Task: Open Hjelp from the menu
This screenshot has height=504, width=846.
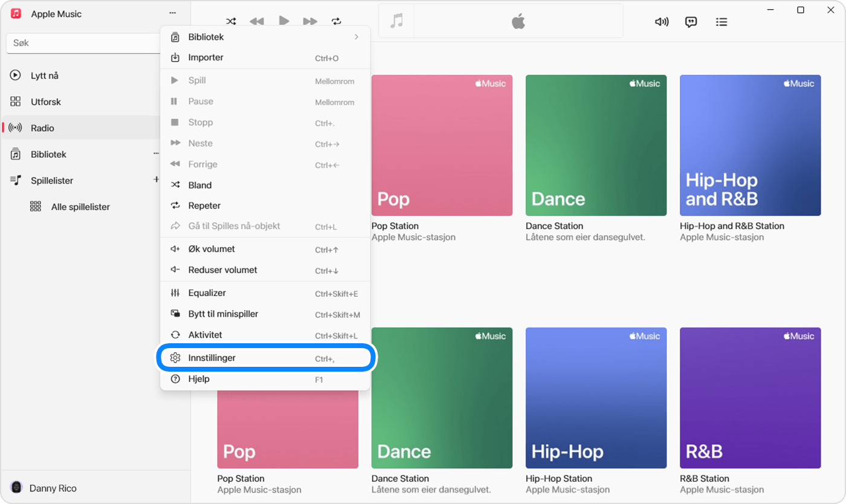Action: pyautogui.click(x=265, y=379)
